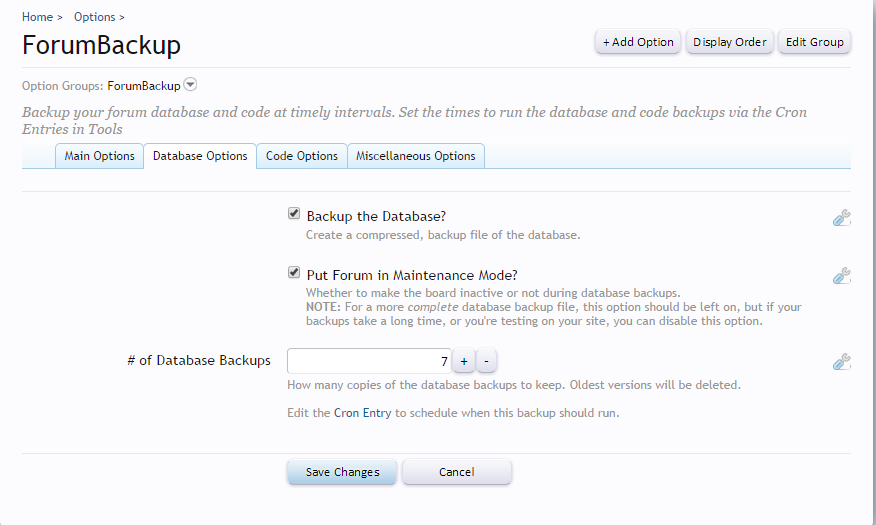Toggle Put Forum in Maintenance Mode checkbox
The width and height of the screenshot is (876, 525).
(x=294, y=272)
